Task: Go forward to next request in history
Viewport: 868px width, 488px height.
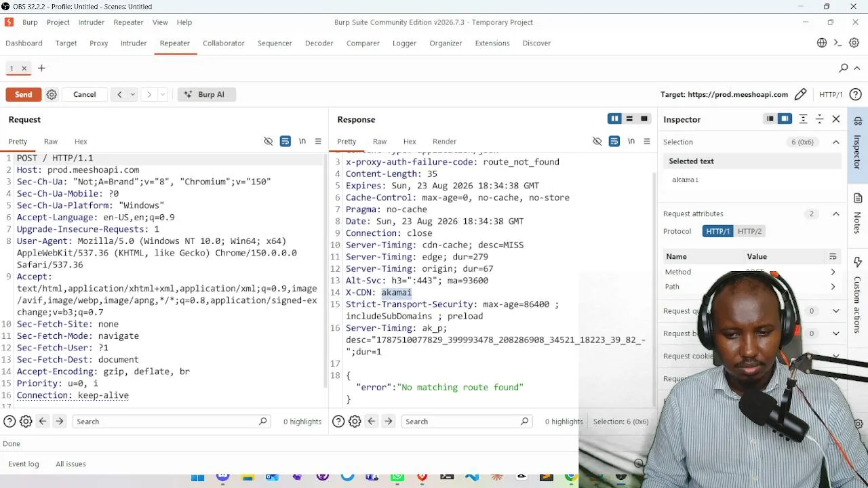Action: (x=149, y=94)
